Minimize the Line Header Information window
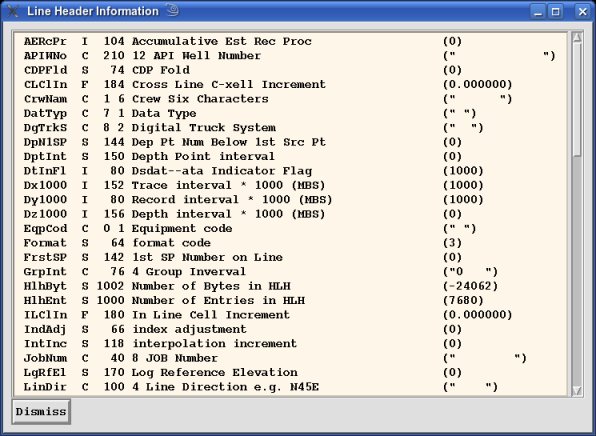Viewport: 596px width, 436px height. pyautogui.click(x=538, y=12)
